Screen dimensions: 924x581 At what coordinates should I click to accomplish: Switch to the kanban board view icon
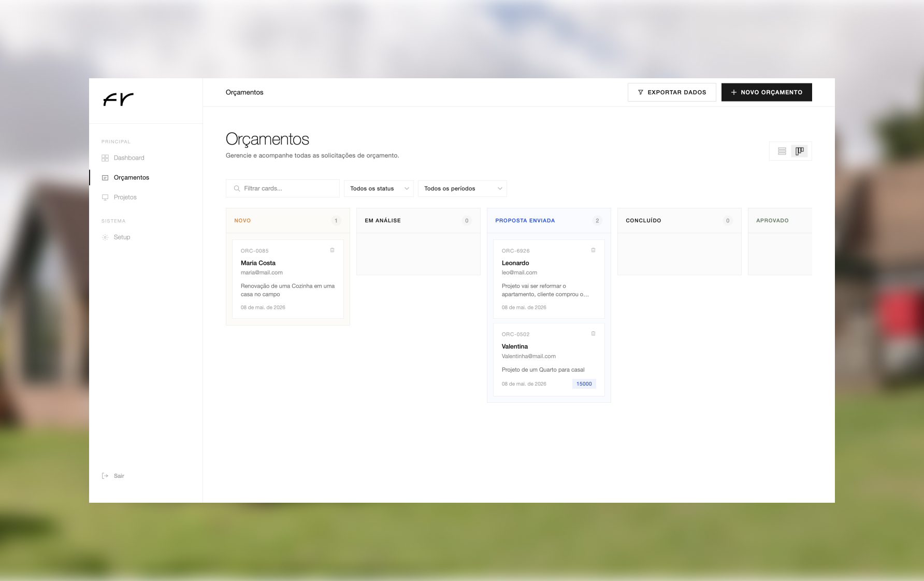(800, 151)
